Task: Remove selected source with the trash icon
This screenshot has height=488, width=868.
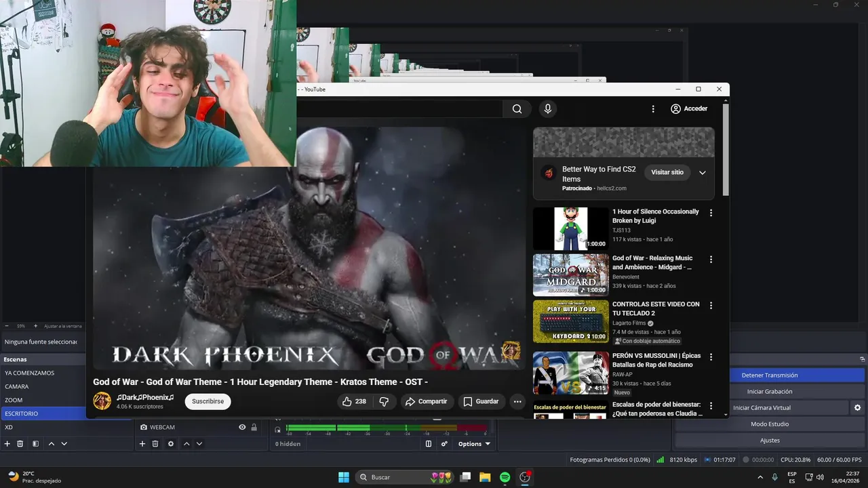Action: [x=155, y=444]
